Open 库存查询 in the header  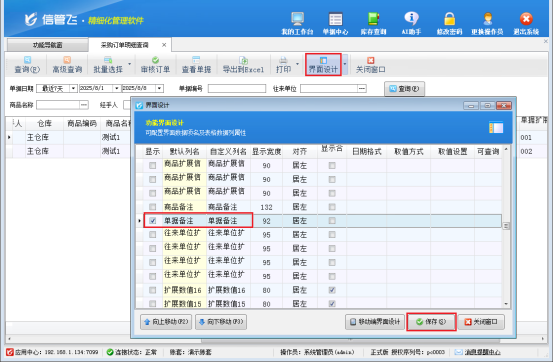[373, 23]
